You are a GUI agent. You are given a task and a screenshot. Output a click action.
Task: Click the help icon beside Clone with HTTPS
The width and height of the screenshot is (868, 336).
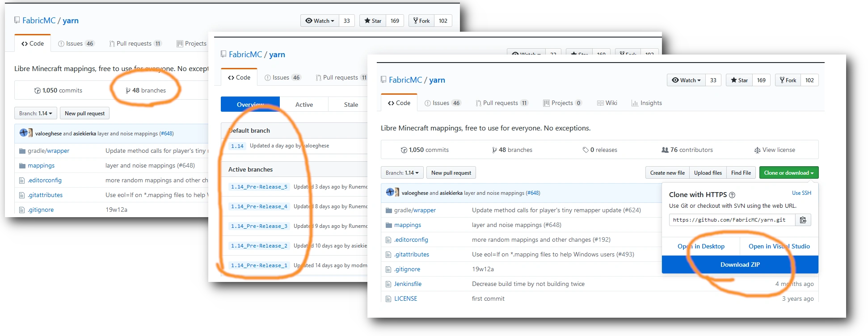pos(732,195)
